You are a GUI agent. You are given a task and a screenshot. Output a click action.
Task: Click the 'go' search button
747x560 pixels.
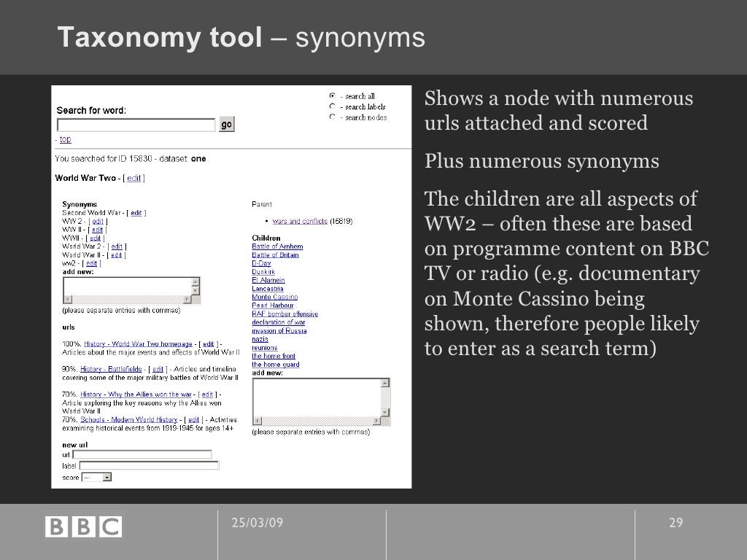[x=227, y=124]
